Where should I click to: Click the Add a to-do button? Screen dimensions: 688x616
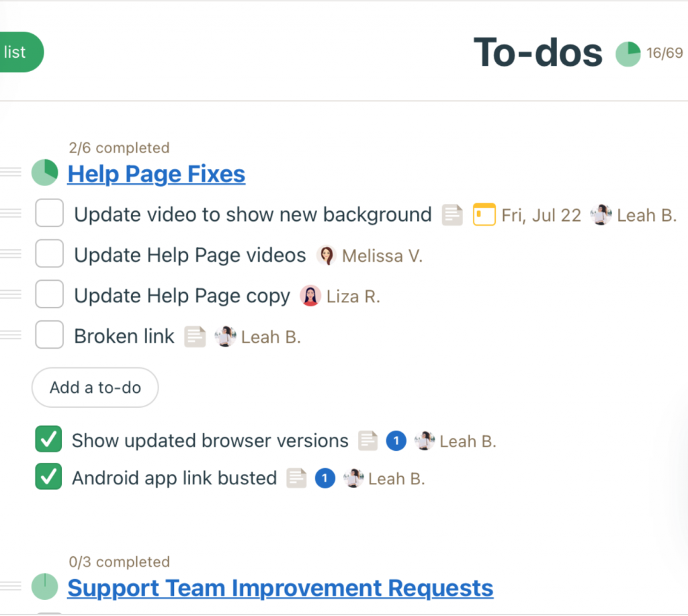[x=95, y=388]
